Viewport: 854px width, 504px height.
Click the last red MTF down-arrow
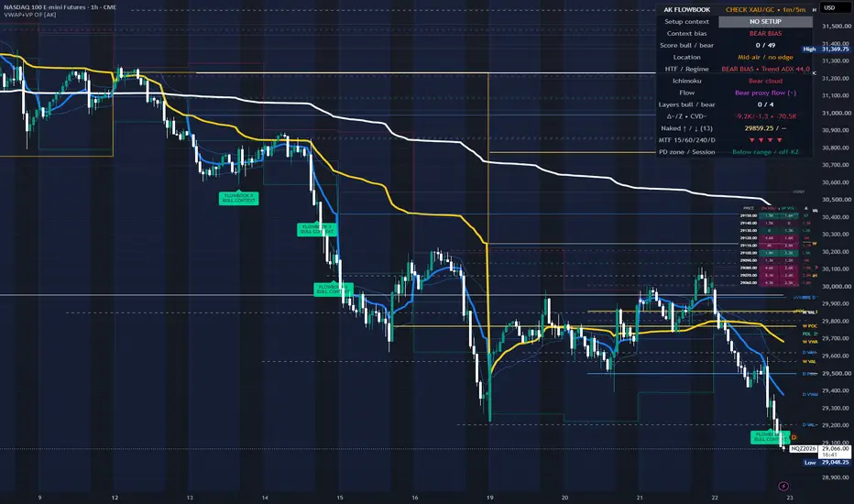780,140
